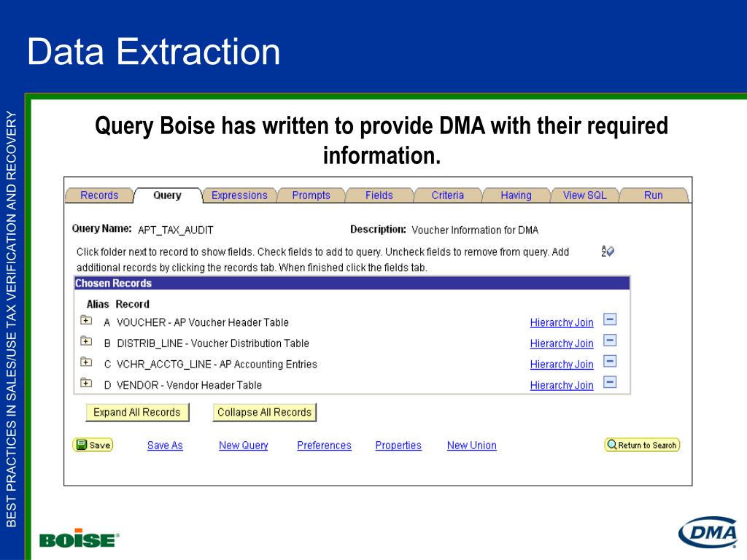Screen dimensions: 747x560
Task: Select the Query tab
Action: click(x=167, y=195)
